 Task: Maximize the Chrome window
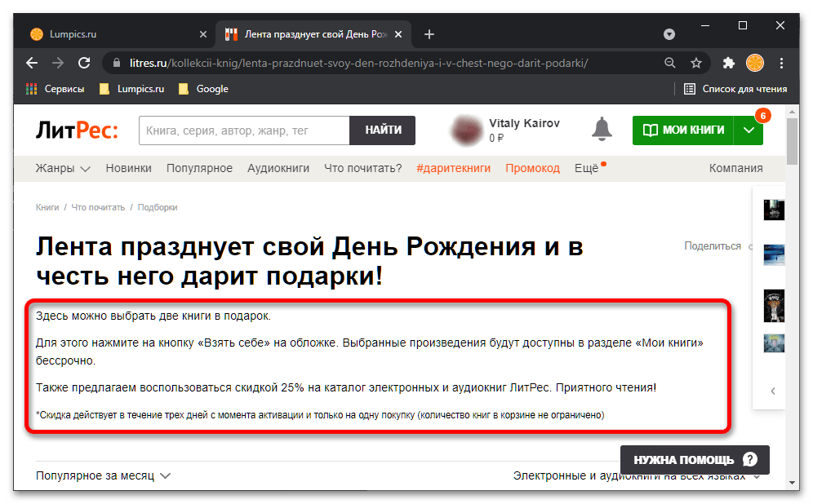(743, 25)
